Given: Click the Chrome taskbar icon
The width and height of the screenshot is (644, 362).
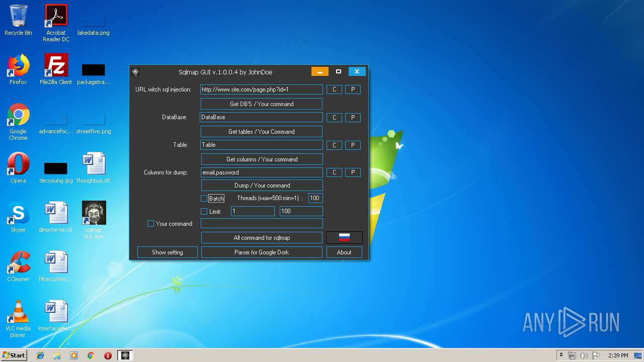Looking at the screenshot, I should (x=91, y=355).
